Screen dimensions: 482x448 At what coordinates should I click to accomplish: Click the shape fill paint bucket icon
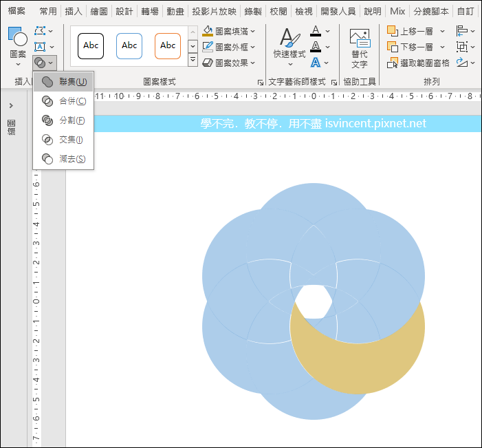[x=208, y=31]
